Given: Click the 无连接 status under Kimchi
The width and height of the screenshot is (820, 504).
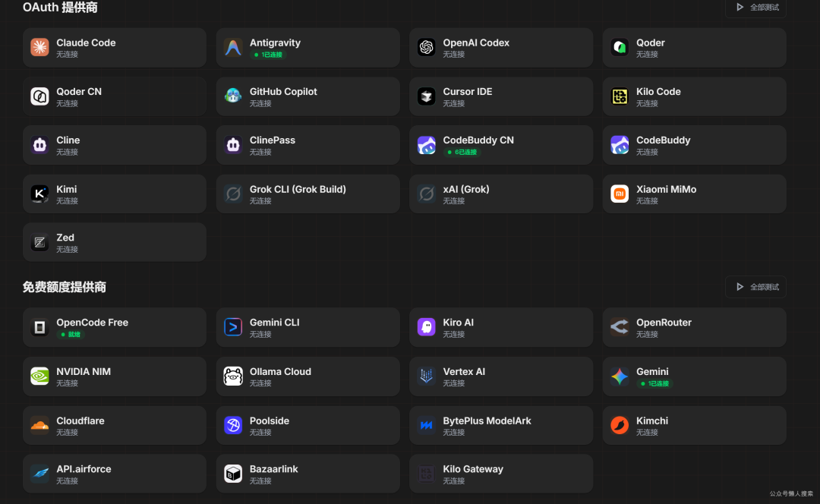Looking at the screenshot, I should (647, 433).
